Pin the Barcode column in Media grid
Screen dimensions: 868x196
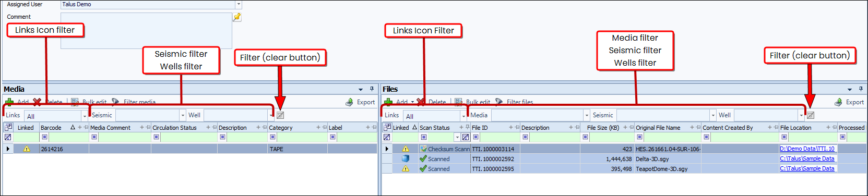(x=86, y=128)
